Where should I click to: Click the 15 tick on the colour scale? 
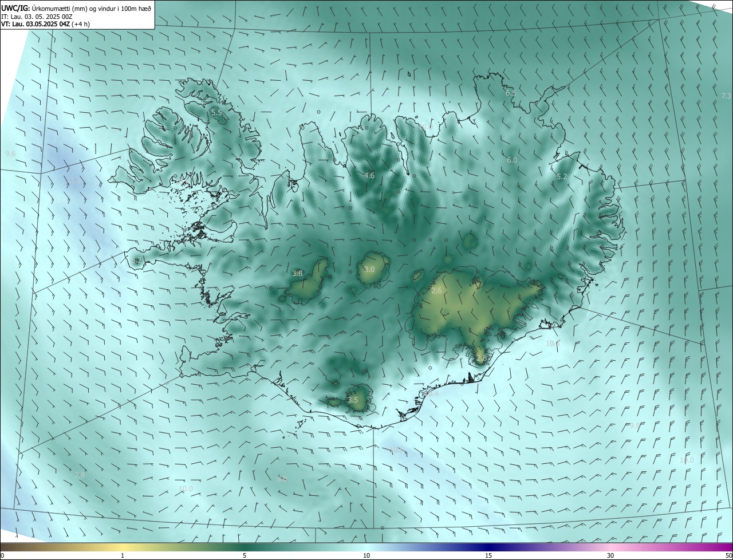tap(488, 555)
